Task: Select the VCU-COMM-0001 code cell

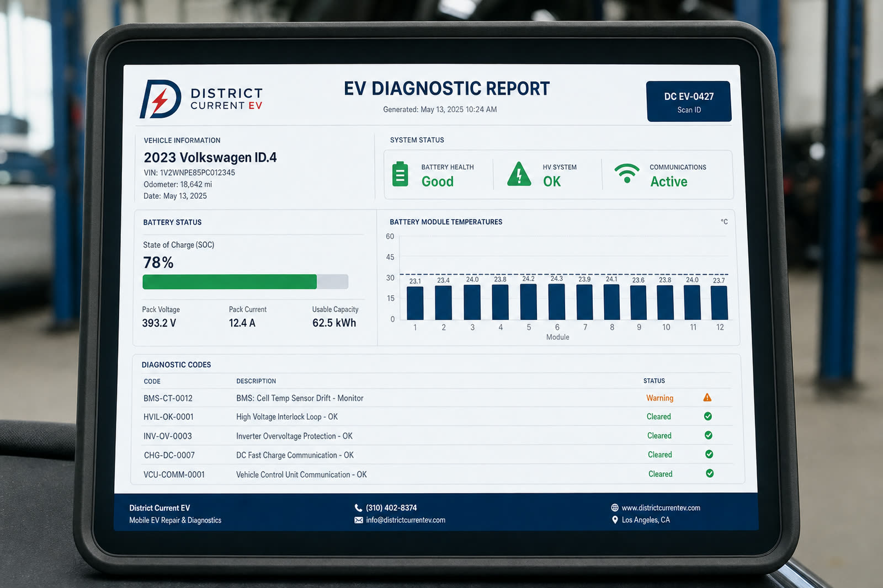Action: coord(174,475)
